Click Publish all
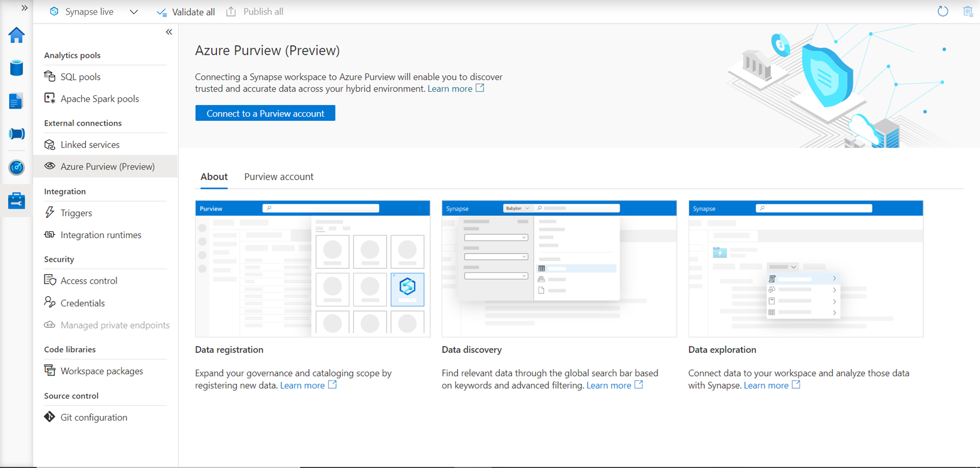Image resolution: width=980 pixels, height=468 pixels. (x=255, y=11)
